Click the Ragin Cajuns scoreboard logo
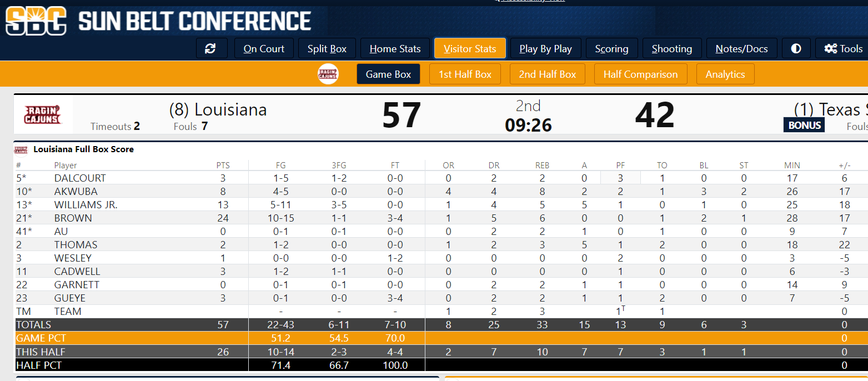The width and height of the screenshot is (868, 381). [x=43, y=115]
